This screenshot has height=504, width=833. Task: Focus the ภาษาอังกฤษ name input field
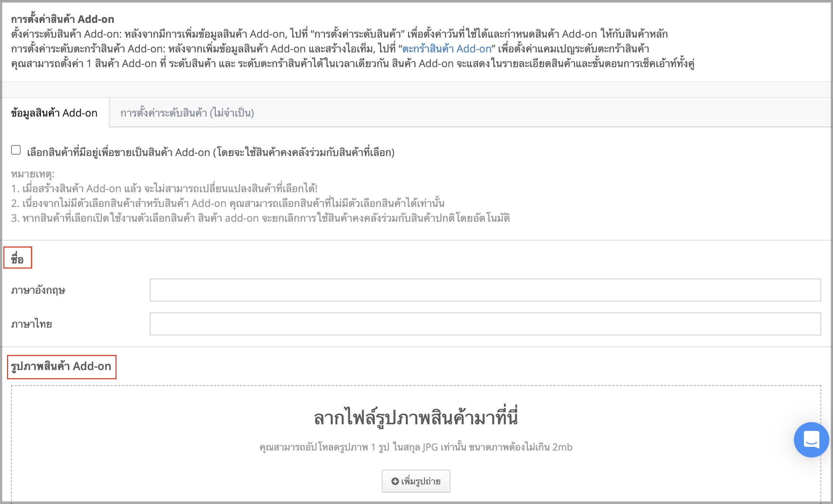485,290
